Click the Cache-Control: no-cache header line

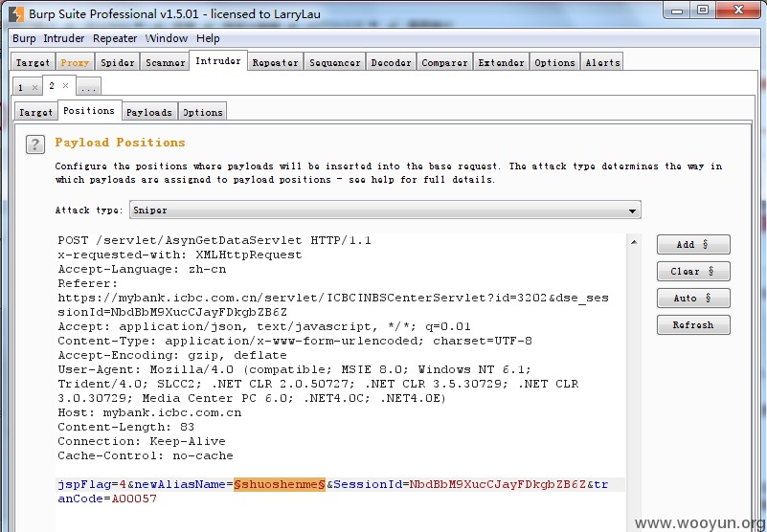point(146,455)
